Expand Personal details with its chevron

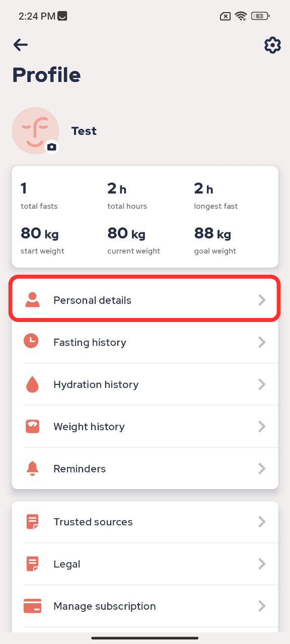click(262, 300)
